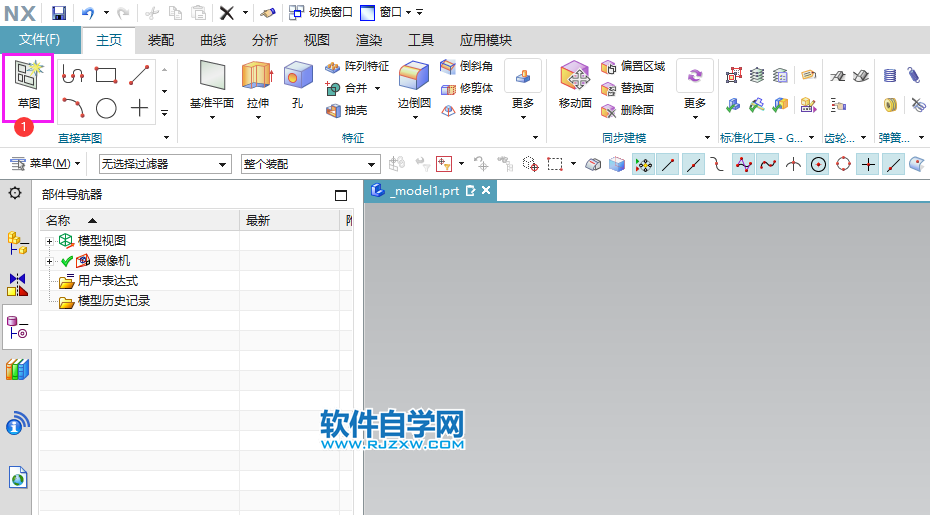Toggle the midpoint snap button
Screen dimensions: 930x515
[x=693, y=164]
